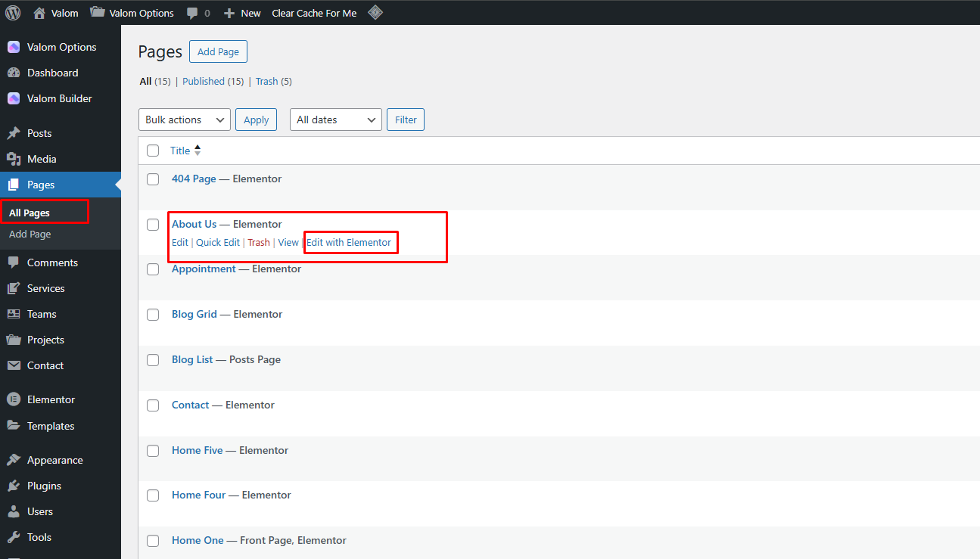The height and width of the screenshot is (559, 980).
Task: Check the Blog Grid page checkbox
Action: point(153,315)
